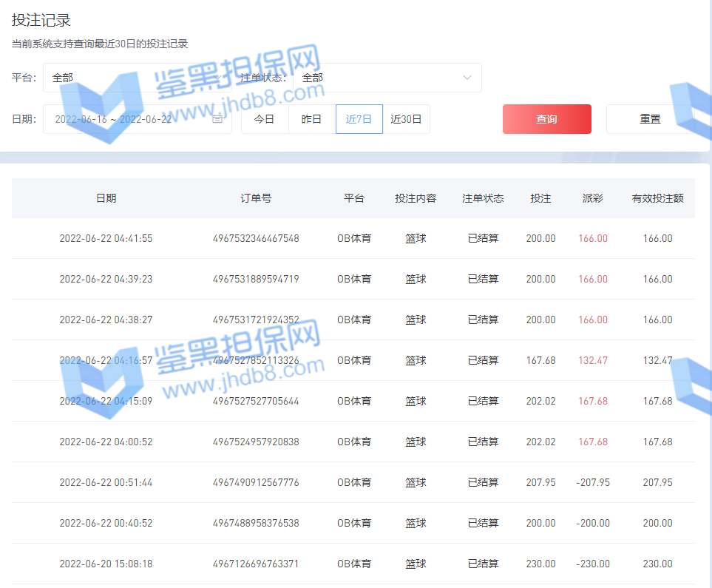Screen dimensions: 712x588
Task: Select the 今日 date filter
Action: [x=265, y=119]
